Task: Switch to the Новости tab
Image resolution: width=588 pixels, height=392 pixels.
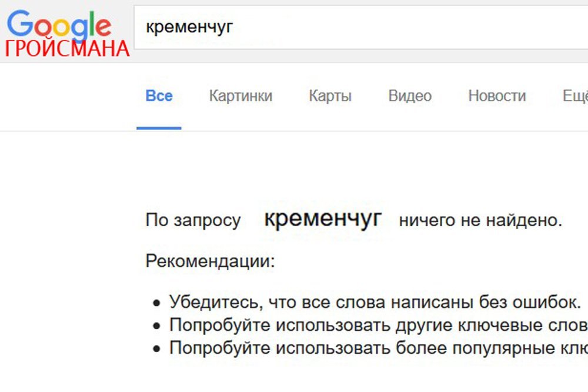Action: (x=497, y=96)
